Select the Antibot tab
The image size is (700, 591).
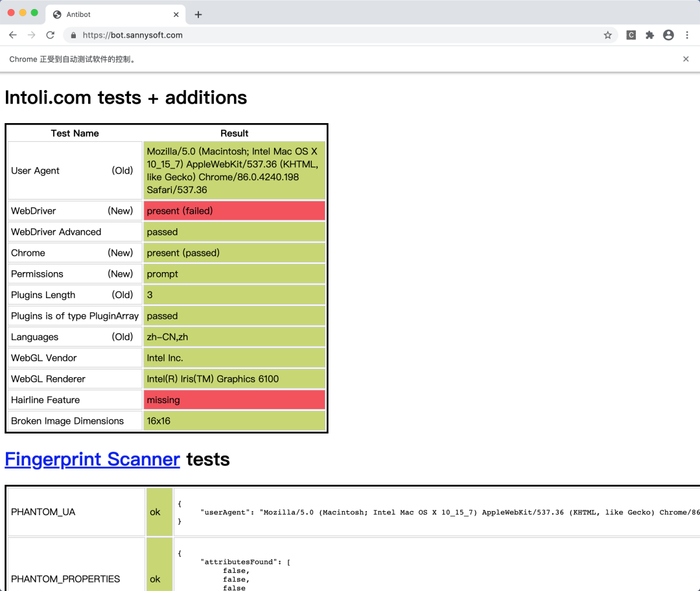tap(115, 14)
